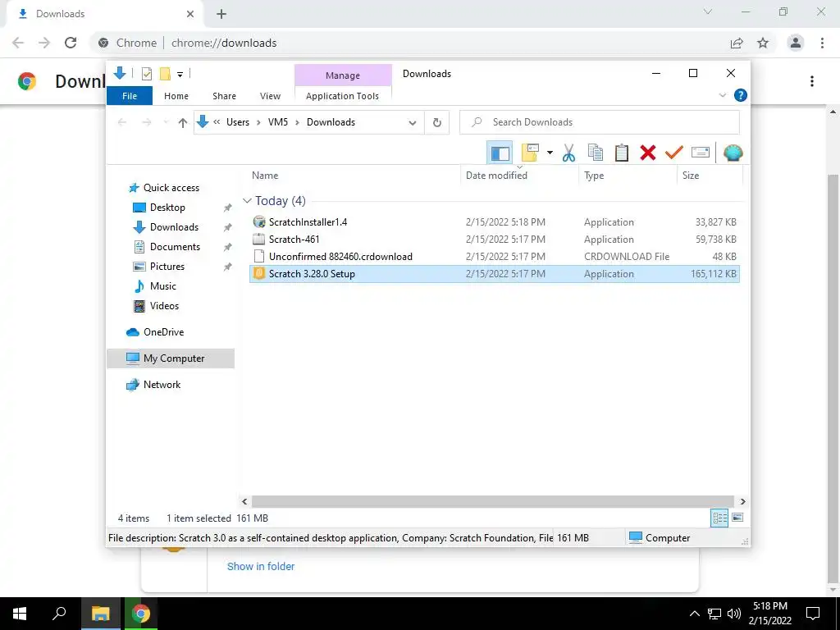Click the Search Downloads field

pyautogui.click(x=600, y=122)
